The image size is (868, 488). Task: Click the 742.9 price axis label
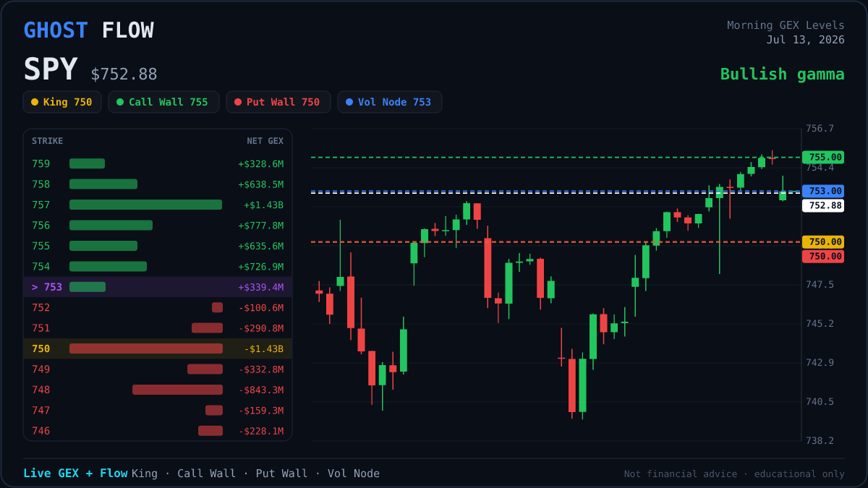820,363
